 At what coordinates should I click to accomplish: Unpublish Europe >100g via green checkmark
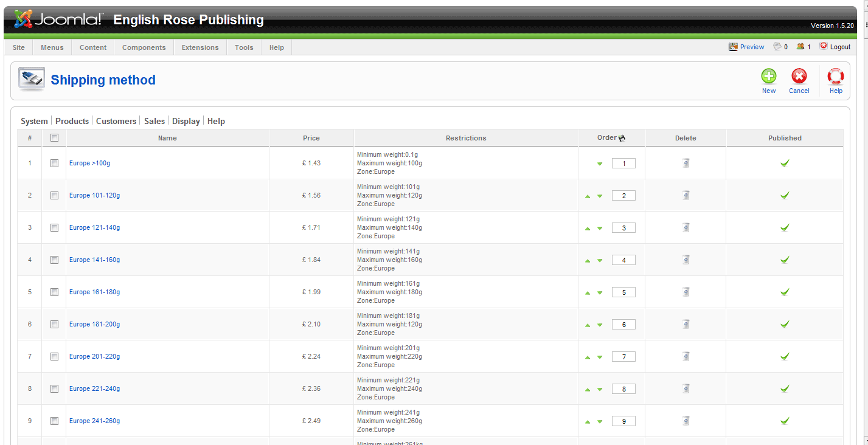pyautogui.click(x=785, y=163)
